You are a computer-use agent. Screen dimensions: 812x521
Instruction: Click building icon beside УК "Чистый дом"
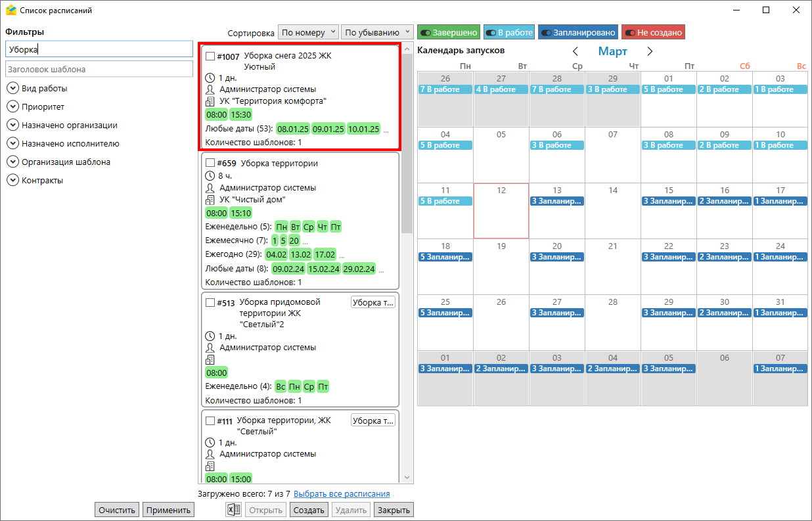pyautogui.click(x=210, y=200)
